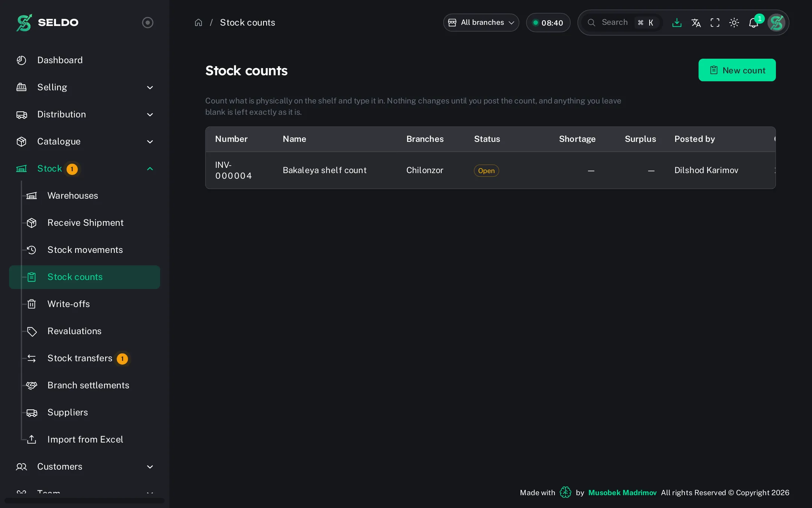Open the INV-000004 count row
Viewport: 812px width, 508px height.
[490, 170]
